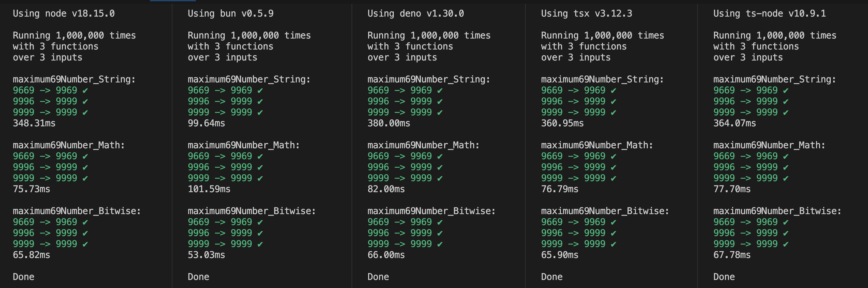Click '9996 -> 9999' under bun's maximum69Number_String
This screenshot has height=288, width=868.
click(x=220, y=101)
